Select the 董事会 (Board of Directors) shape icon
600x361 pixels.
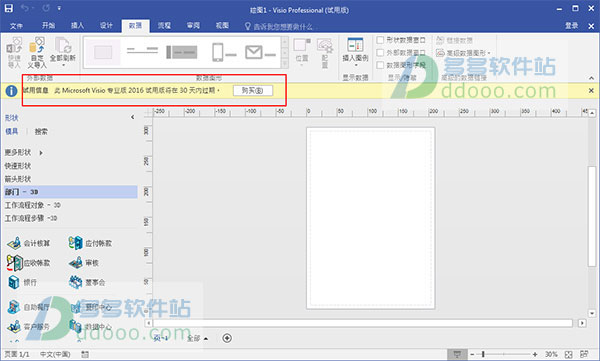coord(75,283)
